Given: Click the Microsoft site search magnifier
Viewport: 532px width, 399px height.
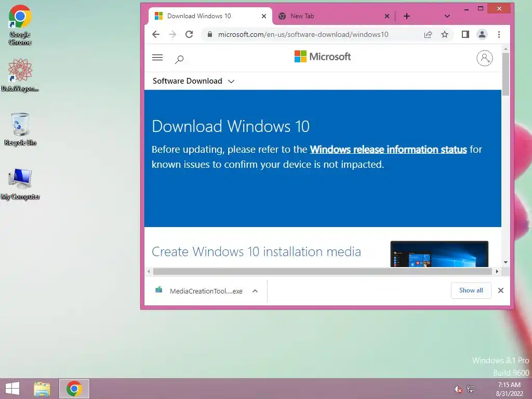Looking at the screenshot, I should pyautogui.click(x=179, y=59).
